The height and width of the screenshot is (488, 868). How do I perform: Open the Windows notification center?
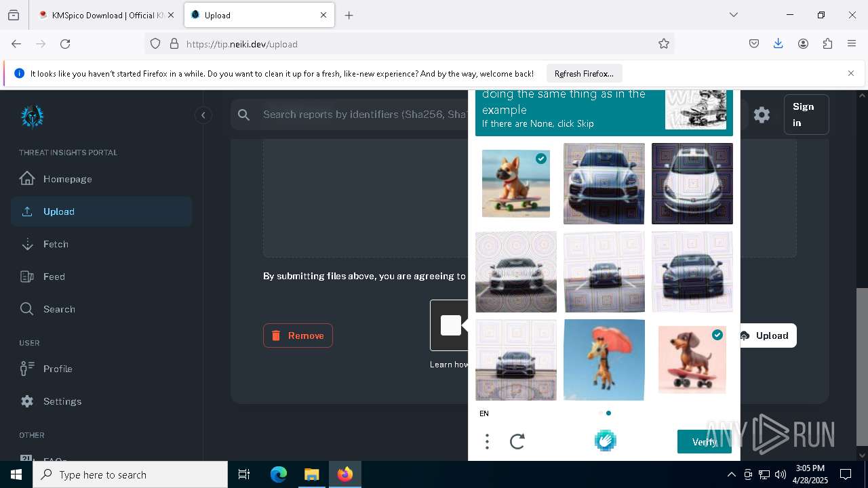pos(846,474)
